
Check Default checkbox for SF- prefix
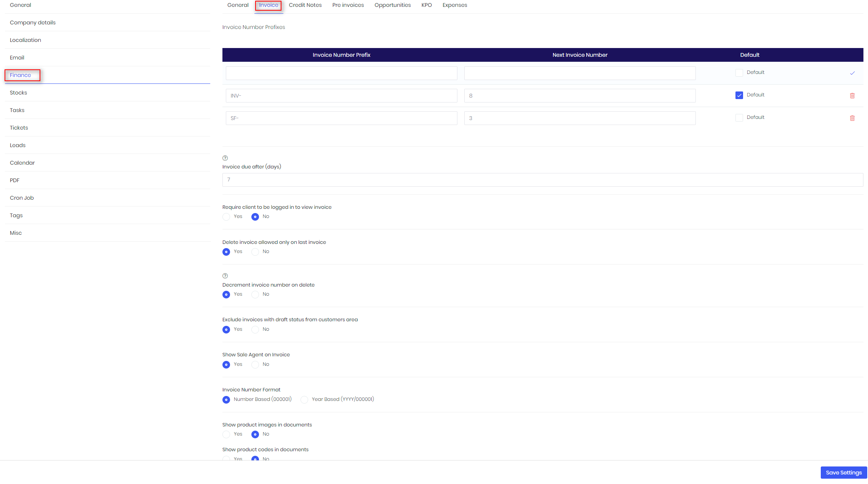[739, 118]
